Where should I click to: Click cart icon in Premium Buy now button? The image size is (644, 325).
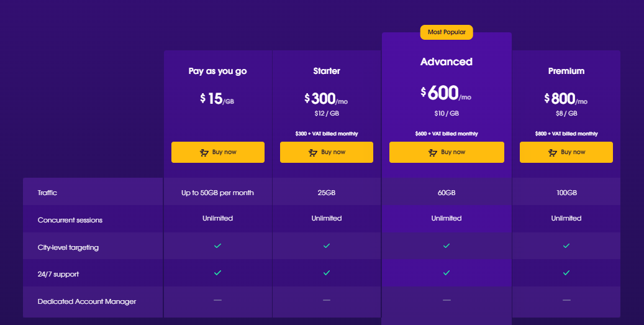[553, 152]
